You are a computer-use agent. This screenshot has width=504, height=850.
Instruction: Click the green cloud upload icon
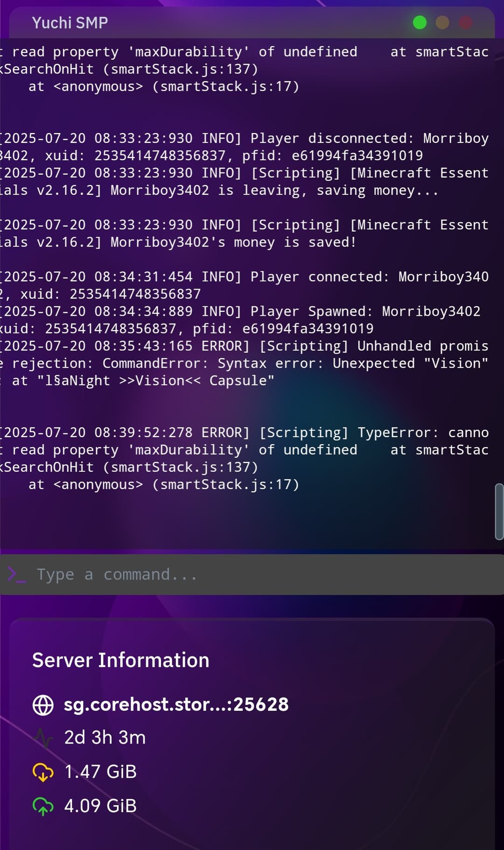43,806
